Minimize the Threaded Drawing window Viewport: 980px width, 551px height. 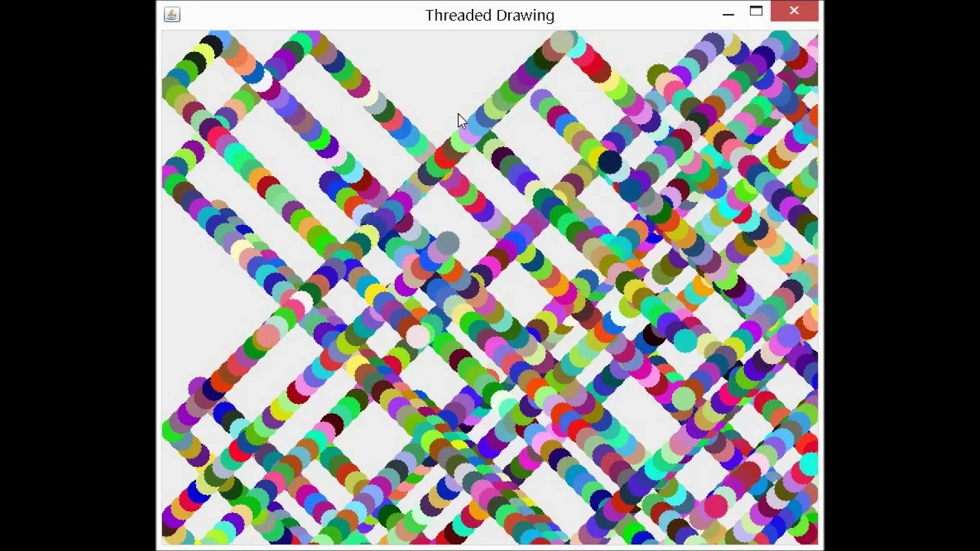click(728, 13)
